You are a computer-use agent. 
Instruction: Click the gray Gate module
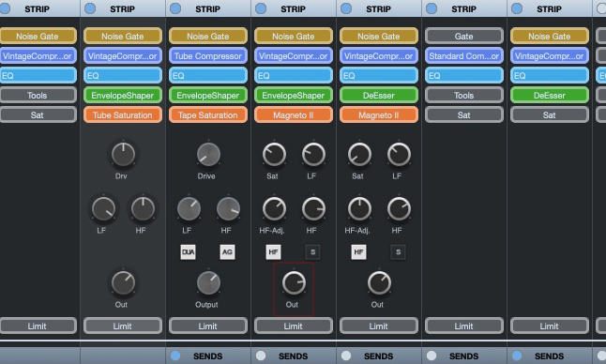tap(463, 37)
